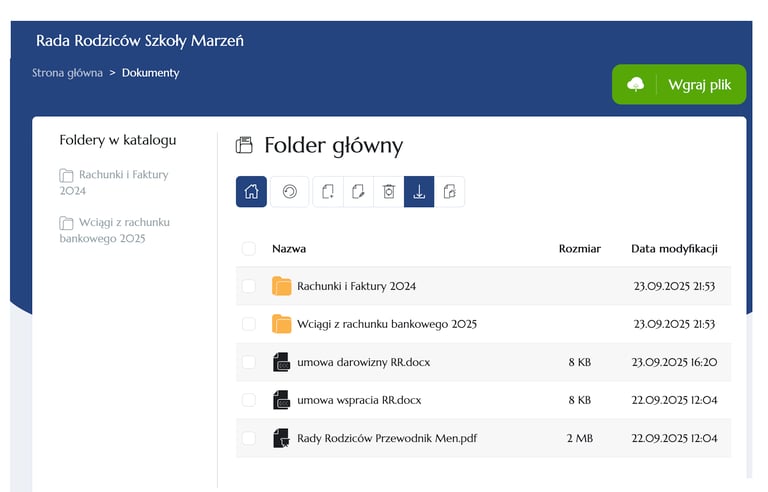Click date of umowa wspracia RR.docx row
This screenshot has width=768, height=492.
tap(674, 400)
